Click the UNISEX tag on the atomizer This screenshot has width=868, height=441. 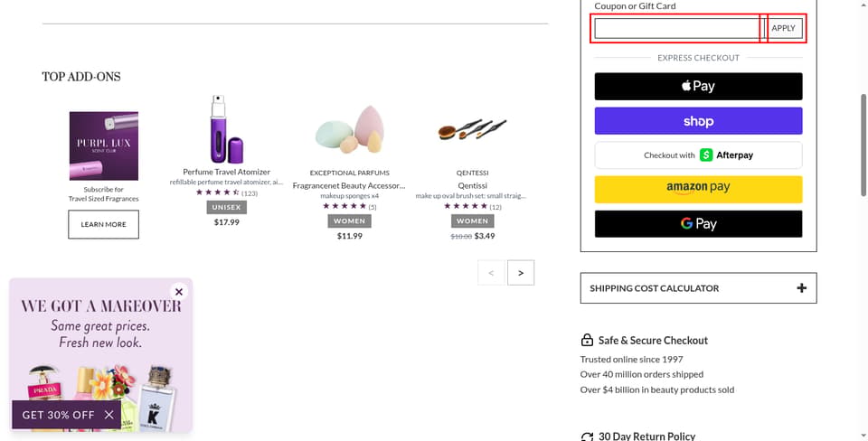226,207
